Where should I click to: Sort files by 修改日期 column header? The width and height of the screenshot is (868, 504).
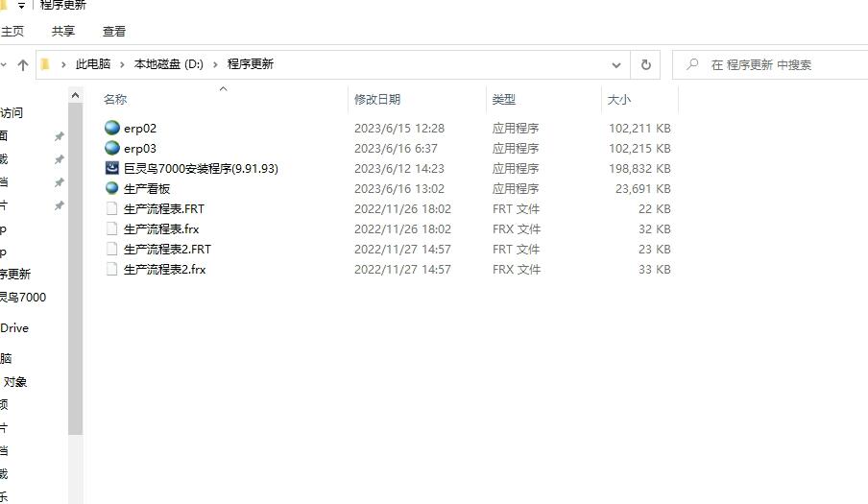377,99
